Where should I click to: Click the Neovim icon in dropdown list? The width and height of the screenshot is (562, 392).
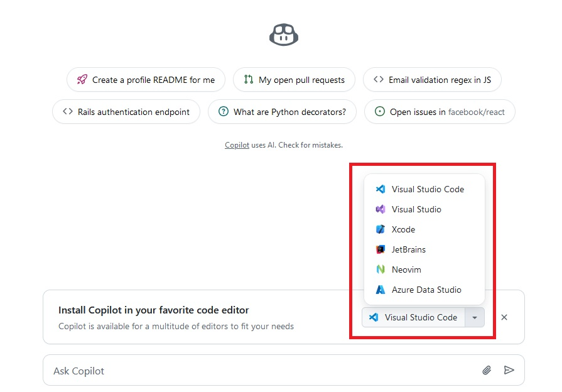point(380,269)
